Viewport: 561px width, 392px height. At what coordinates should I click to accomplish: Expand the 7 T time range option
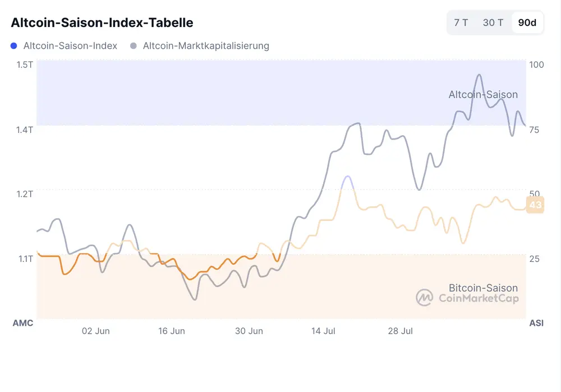tap(461, 22)
